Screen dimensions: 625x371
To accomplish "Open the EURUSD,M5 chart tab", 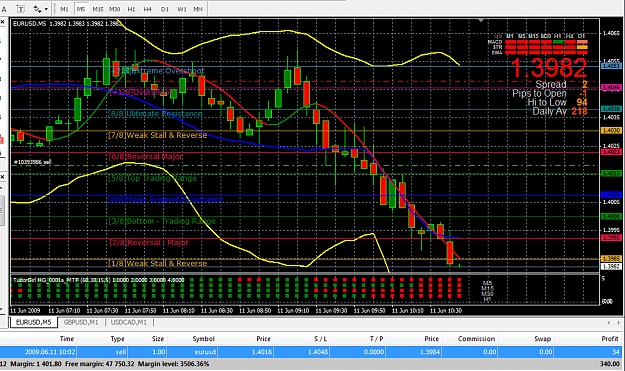I will [x=33, y=322].
